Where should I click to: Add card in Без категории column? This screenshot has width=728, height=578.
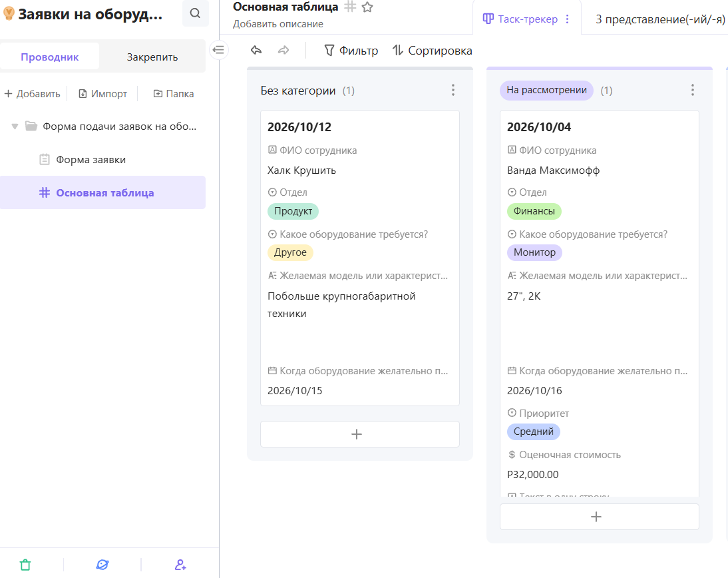click(360, 434)
